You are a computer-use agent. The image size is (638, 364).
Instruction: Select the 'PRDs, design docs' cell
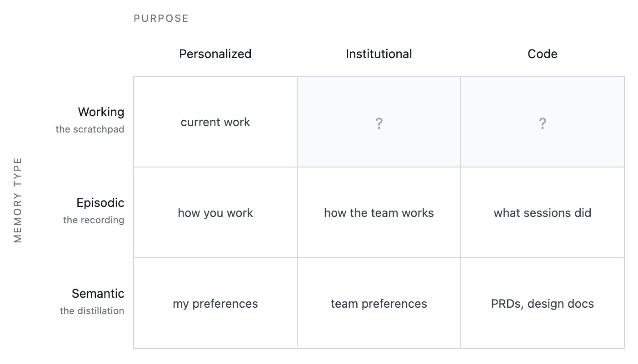543,304
